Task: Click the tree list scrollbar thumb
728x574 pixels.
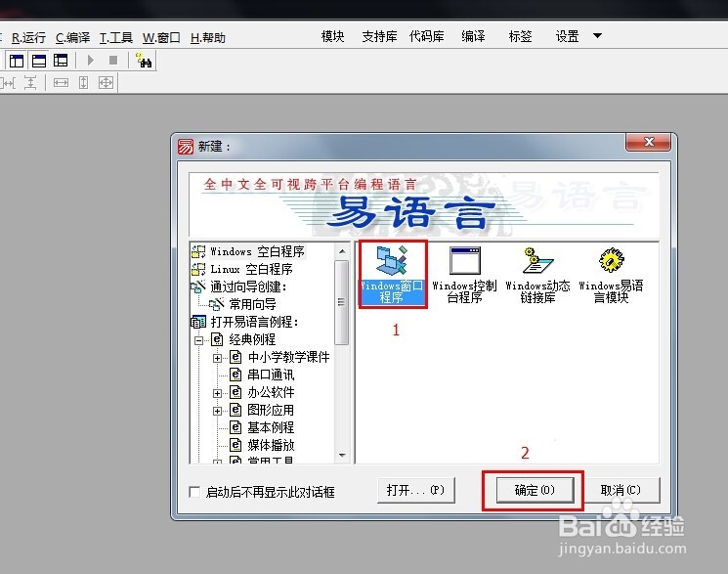Action: pos(342,302)
